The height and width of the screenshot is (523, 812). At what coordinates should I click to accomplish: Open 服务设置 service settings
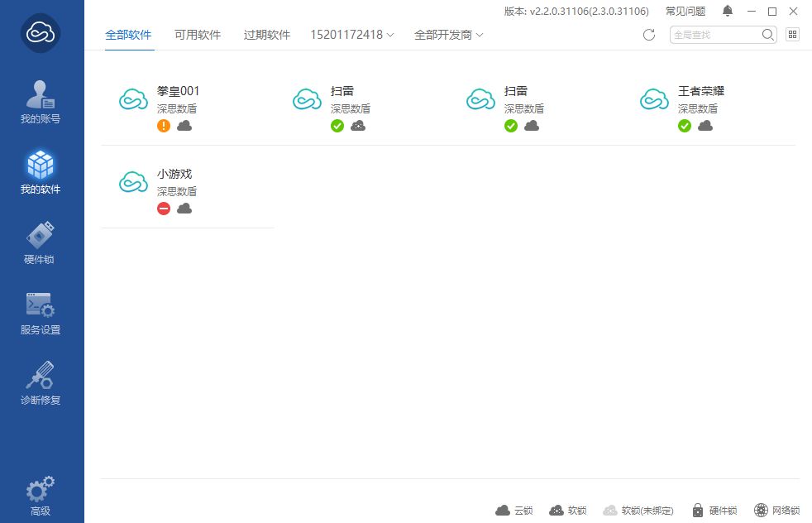click(x=41, y=313)
